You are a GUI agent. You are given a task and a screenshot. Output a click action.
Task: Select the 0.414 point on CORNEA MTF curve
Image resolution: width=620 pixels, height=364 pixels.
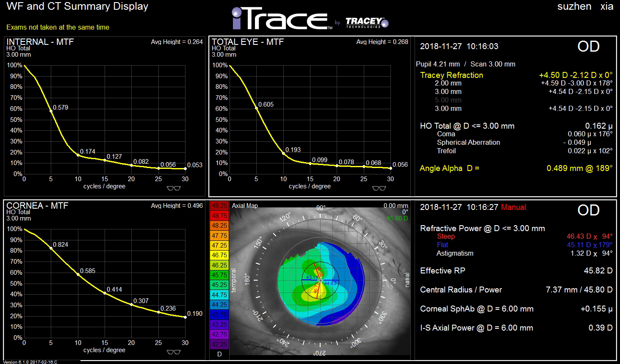click(x=105, y=293)
